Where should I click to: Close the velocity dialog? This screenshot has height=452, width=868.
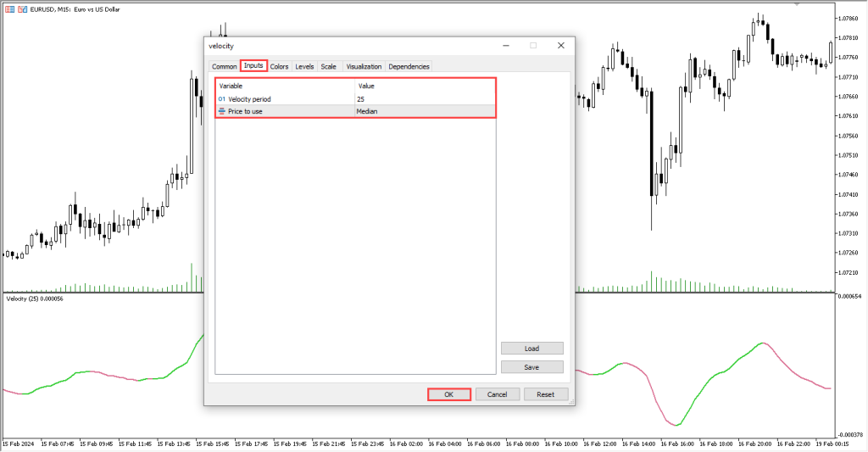tap(561, 46)
